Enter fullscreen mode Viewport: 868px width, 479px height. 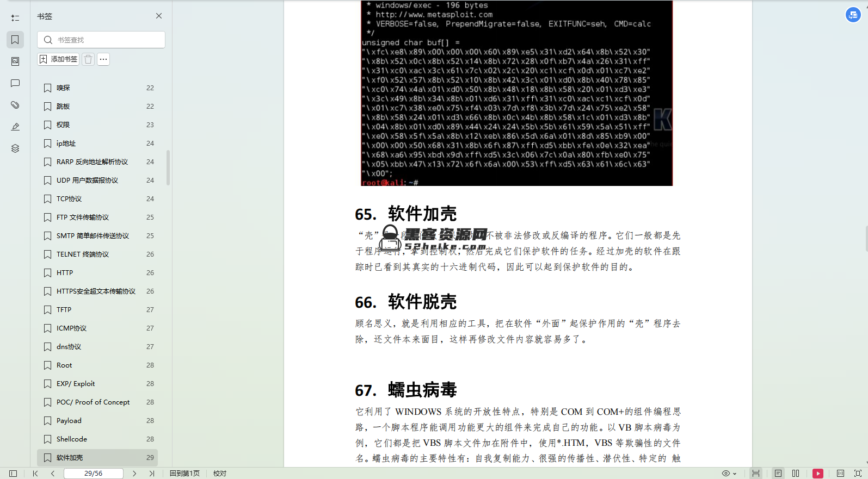tap(858, 474)
